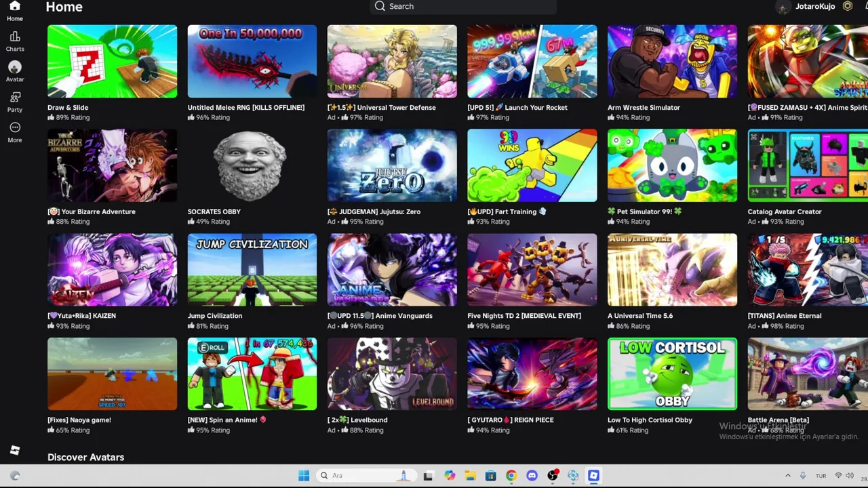Click the 'SOCRATES OBBY' title text
Image resolution: width=868 pixels, height=488 pixels.
[x=214, y=211]
